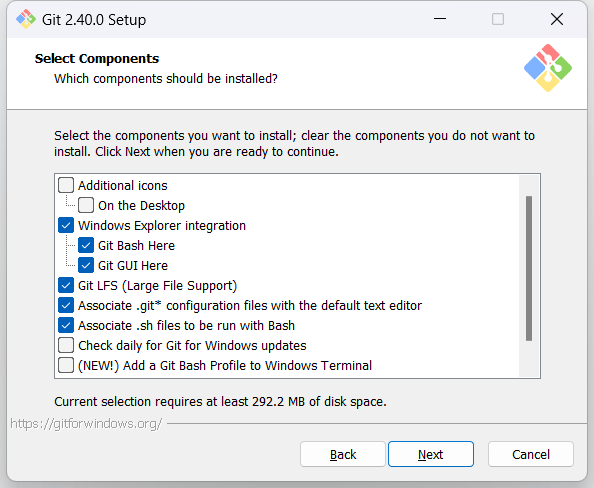Enable Check daily for Git updates
The width and height of the screenshot is (594, 488).
[66, 346]
